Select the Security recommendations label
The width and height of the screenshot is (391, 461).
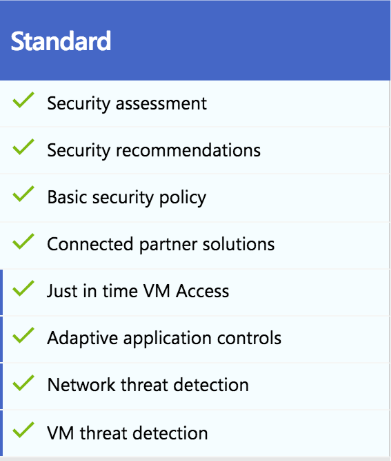coord(154,150)
